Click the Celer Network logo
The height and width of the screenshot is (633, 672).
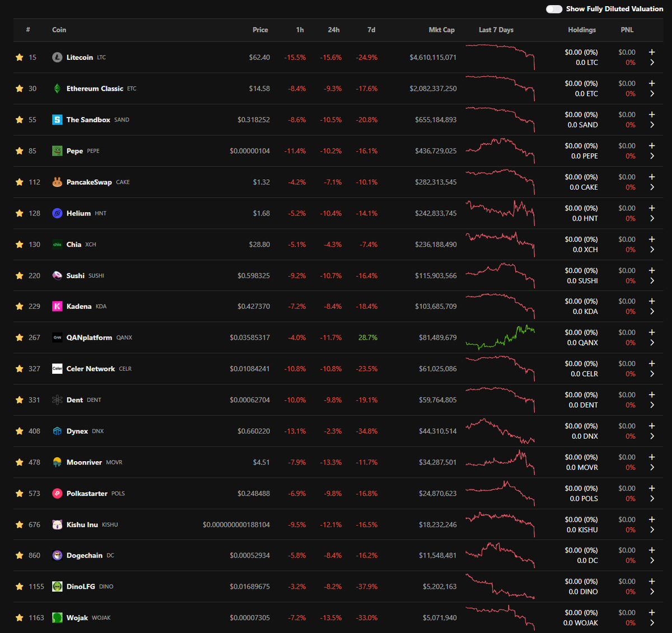coord(57,369)
